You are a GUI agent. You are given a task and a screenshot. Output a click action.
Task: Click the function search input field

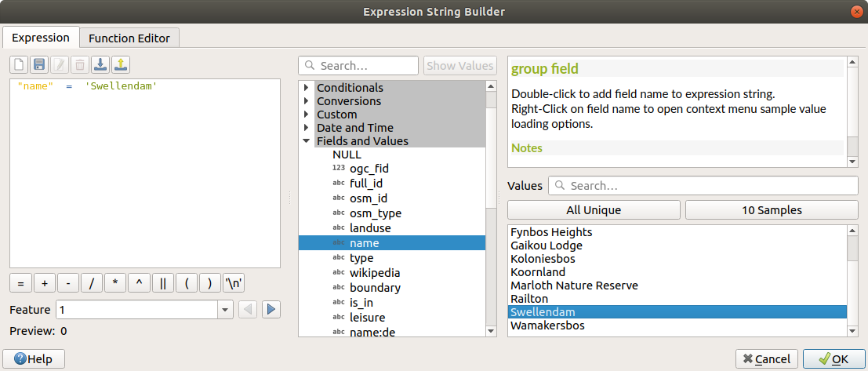(x=365, y=66)
